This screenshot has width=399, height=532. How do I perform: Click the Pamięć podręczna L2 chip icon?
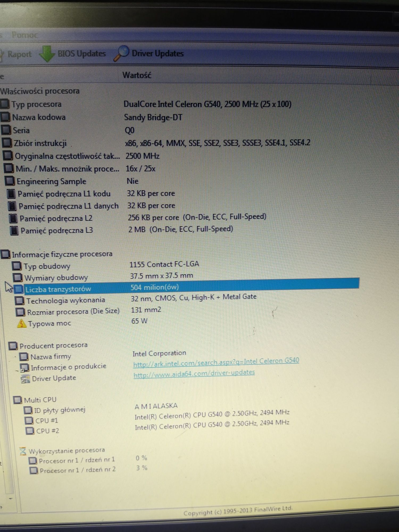coord(13,218)
